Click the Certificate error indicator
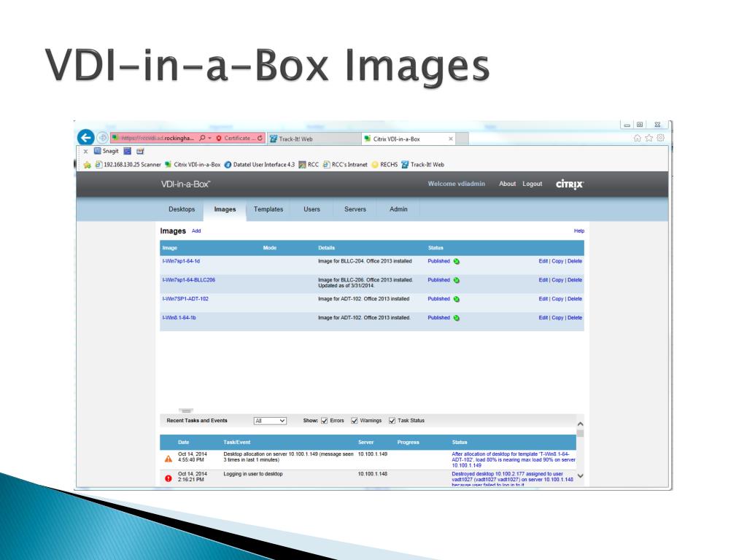Viewport: 747px width, 560px height. [x=236, y=138]
